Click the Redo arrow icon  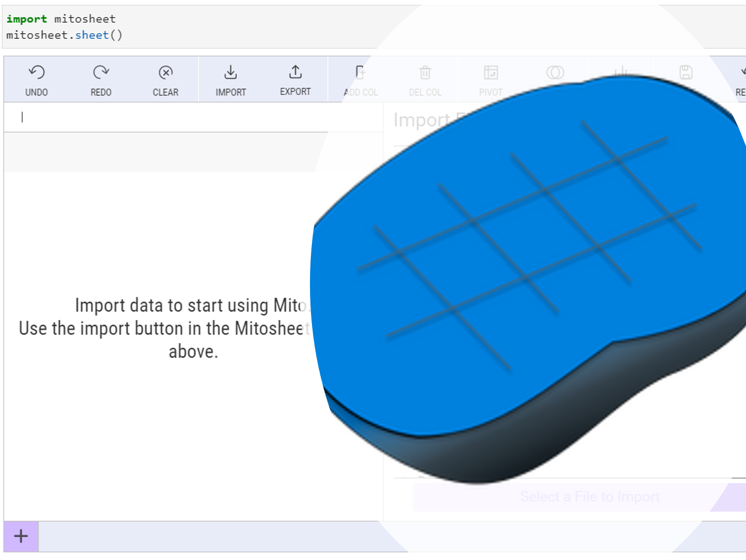click(x=101, y=73)
